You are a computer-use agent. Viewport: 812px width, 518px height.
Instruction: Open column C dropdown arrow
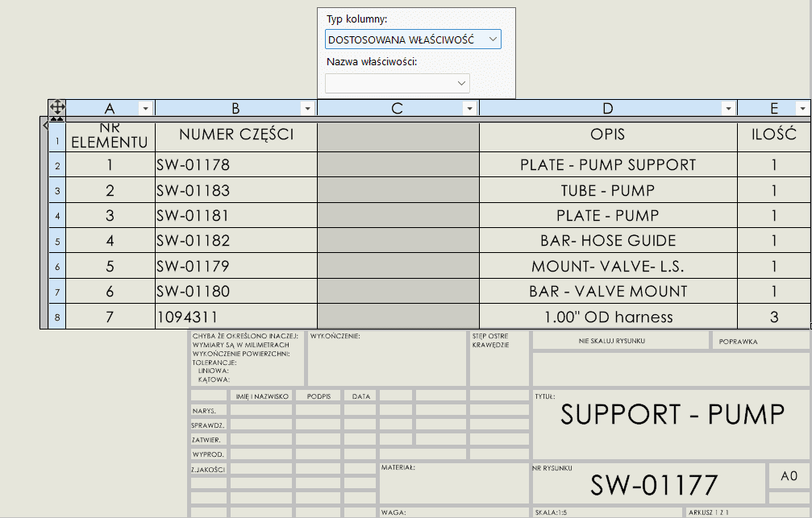[469, 109]
